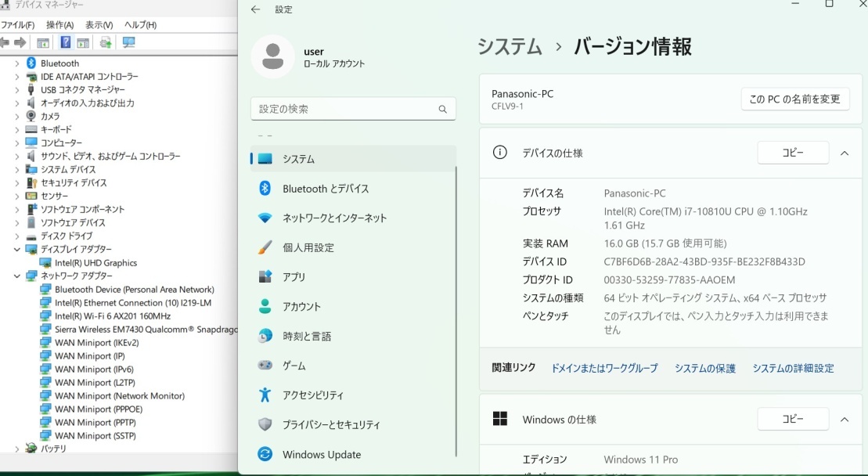Viewport: 868px width, 476px height.
Task: Collapse the ネットワーク アダプター node
Action: click(16, 276)
